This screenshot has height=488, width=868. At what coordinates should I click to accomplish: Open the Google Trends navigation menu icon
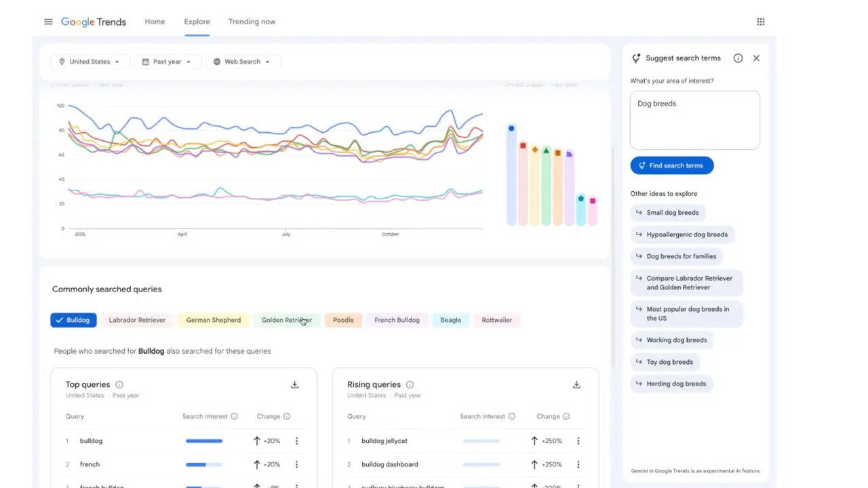(47, 21)
